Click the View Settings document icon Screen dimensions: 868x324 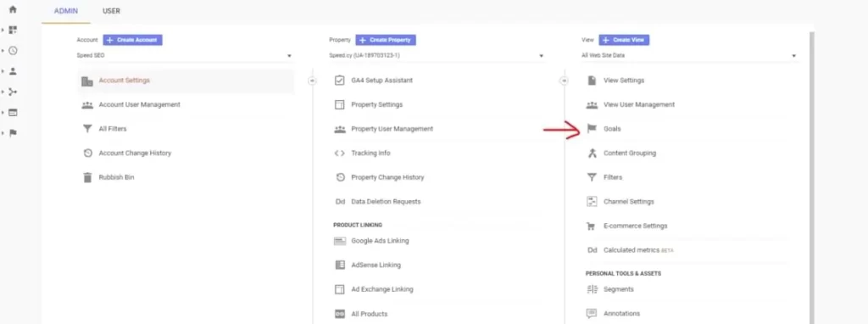point(592,81)
